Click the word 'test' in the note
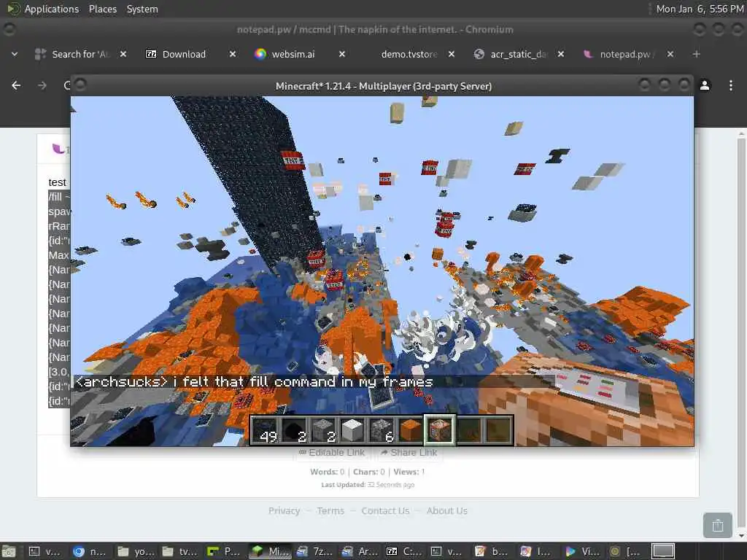 [x=57, y=182]
